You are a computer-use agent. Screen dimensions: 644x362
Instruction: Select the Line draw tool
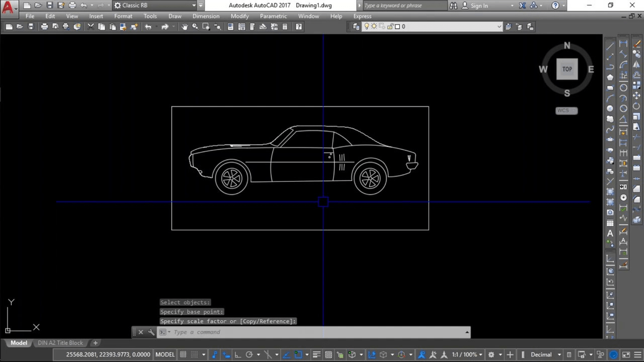[x=610, y=45]
